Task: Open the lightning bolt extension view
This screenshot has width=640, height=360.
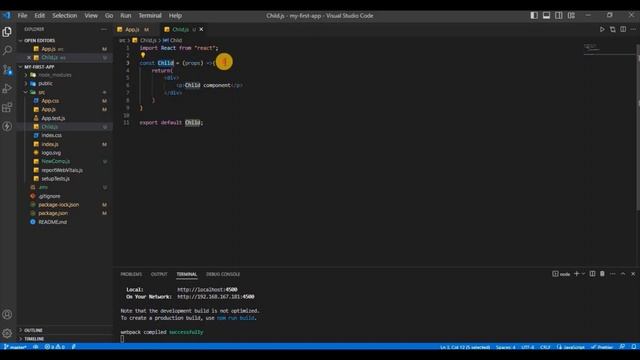Action: (7, 126)
